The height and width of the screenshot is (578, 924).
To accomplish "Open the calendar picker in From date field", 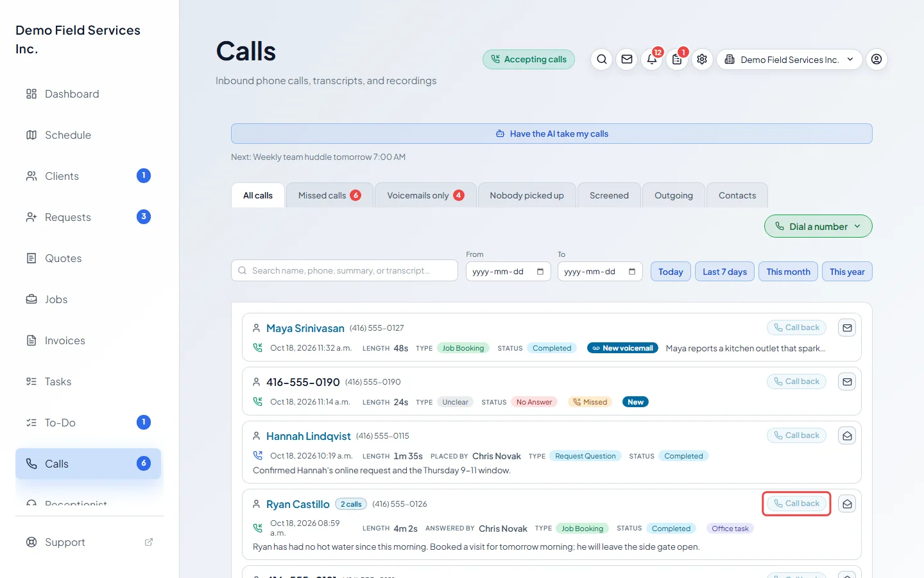I will (x=540, y=272).
